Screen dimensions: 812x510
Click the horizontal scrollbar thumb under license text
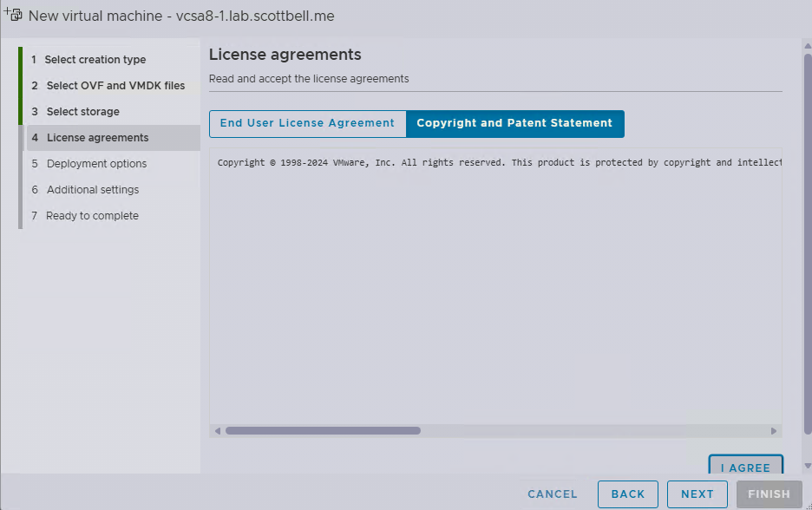(x=323, y=430)
